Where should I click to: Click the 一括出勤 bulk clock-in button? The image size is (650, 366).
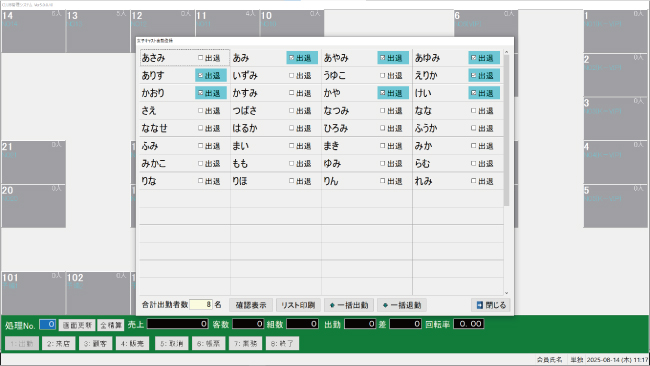[349, 305]
